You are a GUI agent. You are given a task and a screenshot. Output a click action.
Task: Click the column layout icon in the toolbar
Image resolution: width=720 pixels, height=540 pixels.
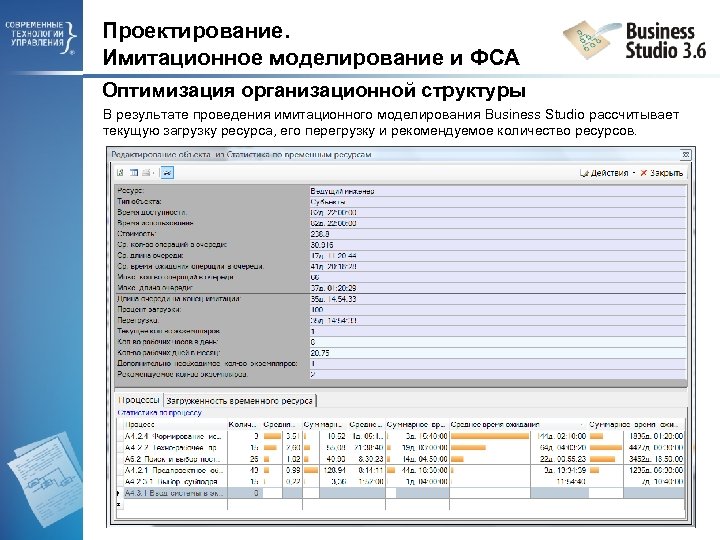(x=134, y=173)
